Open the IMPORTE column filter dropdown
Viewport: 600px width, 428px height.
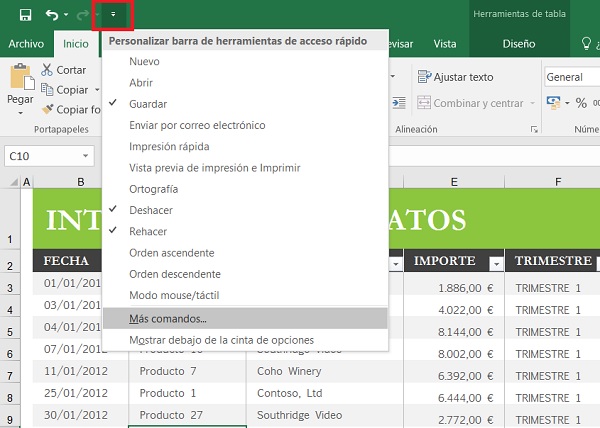pyautogui.click(x=496, y=264)
